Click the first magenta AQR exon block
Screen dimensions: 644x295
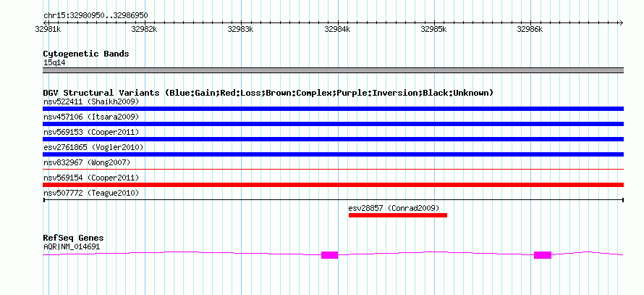pos(329,255)
